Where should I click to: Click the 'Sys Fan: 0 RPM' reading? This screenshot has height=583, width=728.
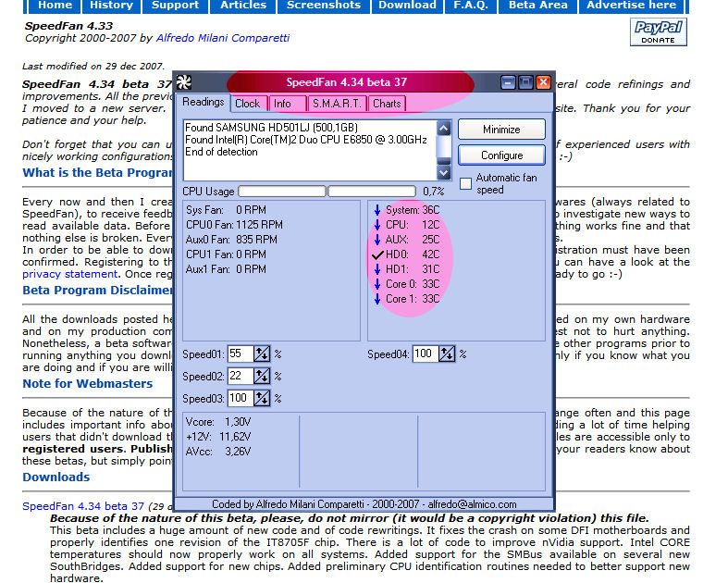(226, 210)
